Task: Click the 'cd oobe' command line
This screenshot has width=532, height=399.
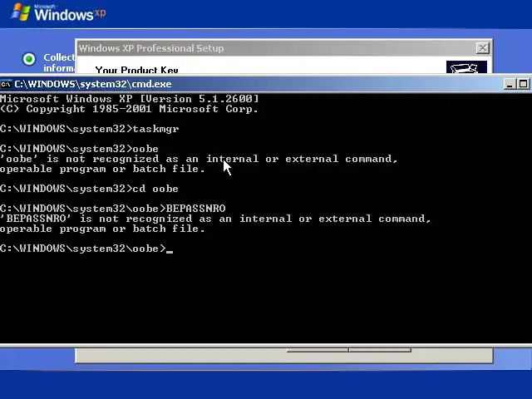Action: coord(89,189)
